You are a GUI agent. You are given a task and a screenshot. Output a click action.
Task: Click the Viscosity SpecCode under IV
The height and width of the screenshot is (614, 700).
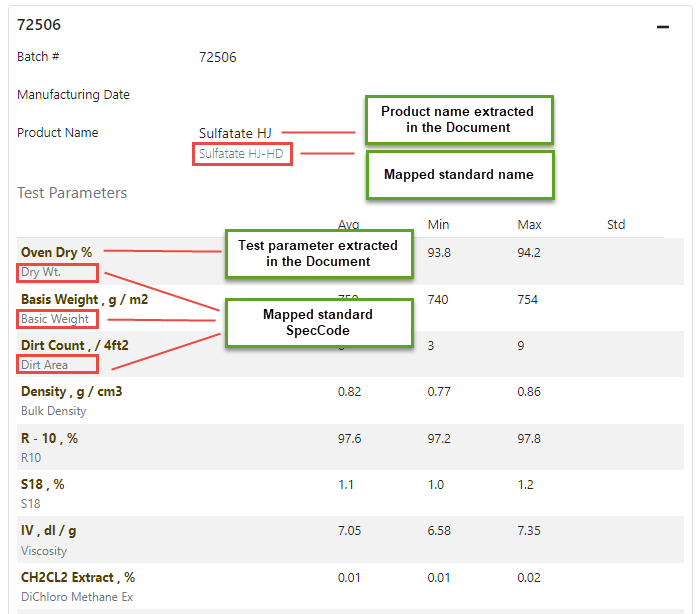pyautogui.click(x=45, y=550)
